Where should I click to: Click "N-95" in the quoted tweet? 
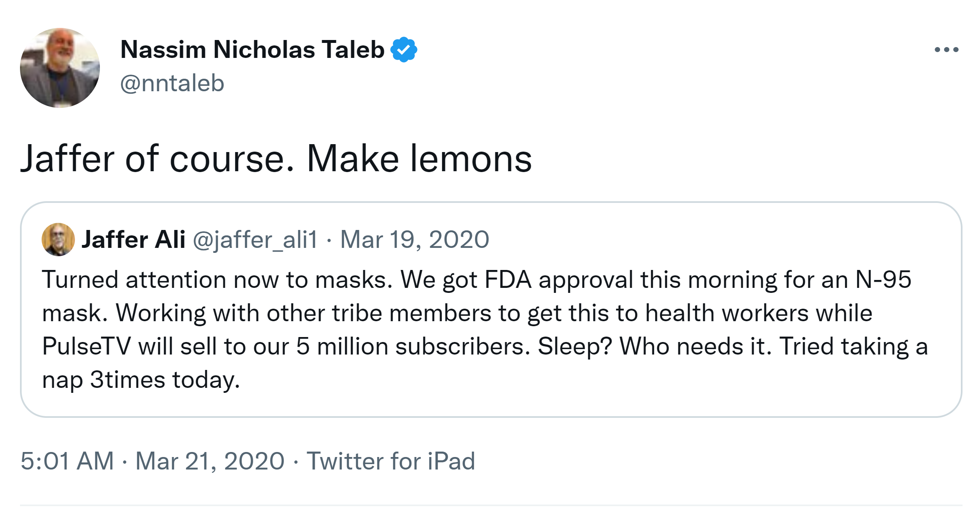[883, 280]
